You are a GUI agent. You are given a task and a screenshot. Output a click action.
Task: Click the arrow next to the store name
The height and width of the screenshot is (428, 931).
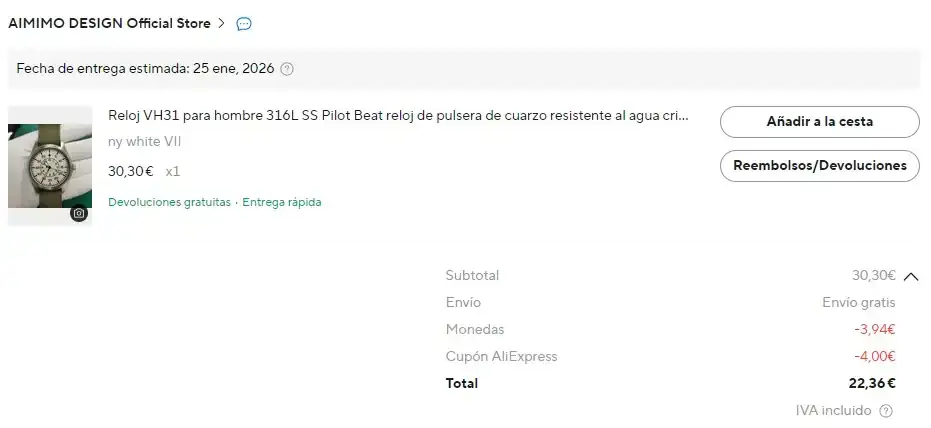click(221, 23)
